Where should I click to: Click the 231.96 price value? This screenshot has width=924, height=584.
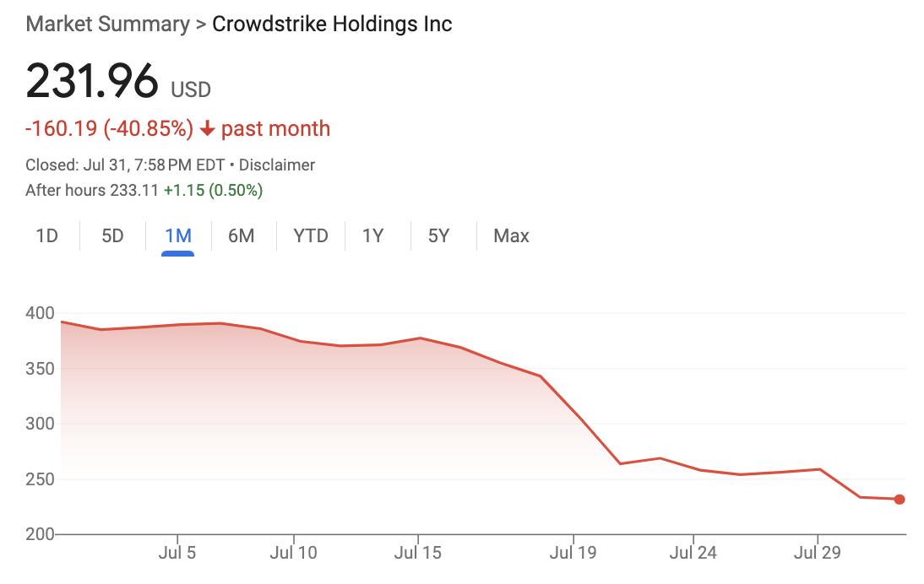tap(92, 81)
